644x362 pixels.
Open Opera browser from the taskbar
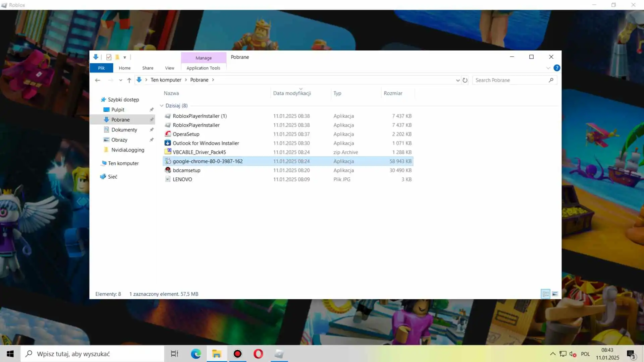point(258,354)
